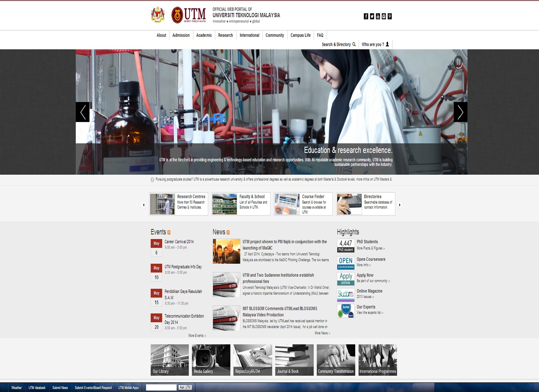Click the More News link

322,333
